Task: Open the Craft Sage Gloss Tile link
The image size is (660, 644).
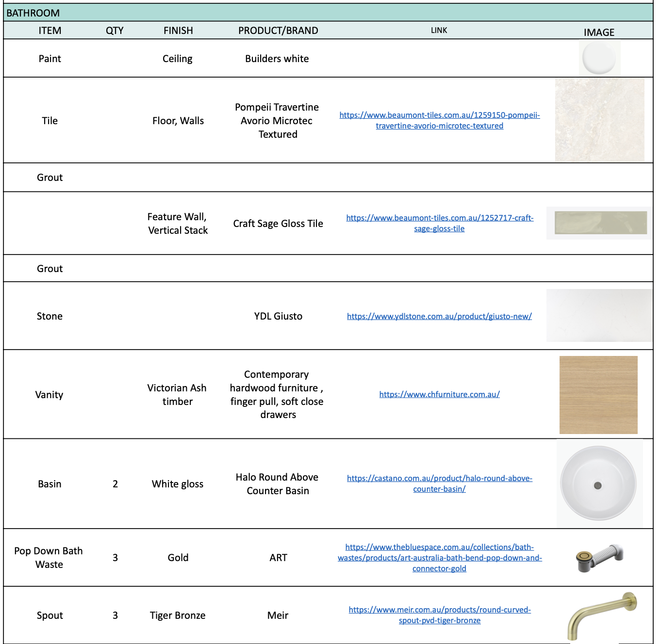Action: click(440, 223)
